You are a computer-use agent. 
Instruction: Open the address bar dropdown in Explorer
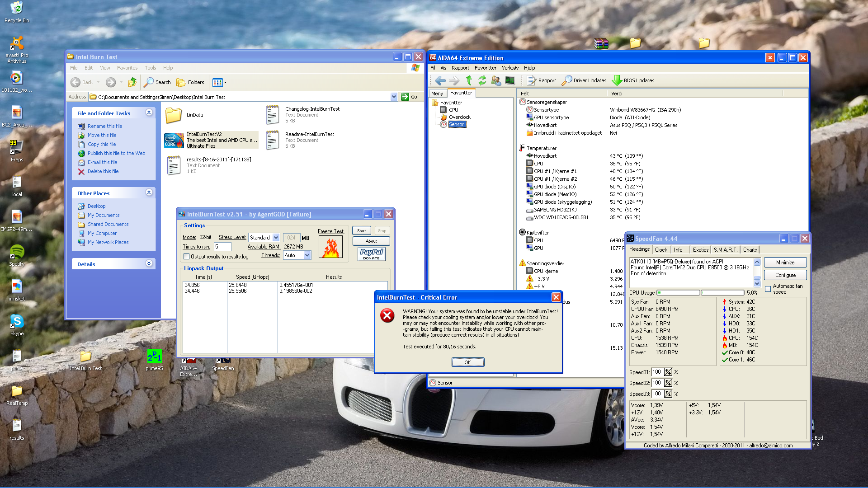(394, 97)
